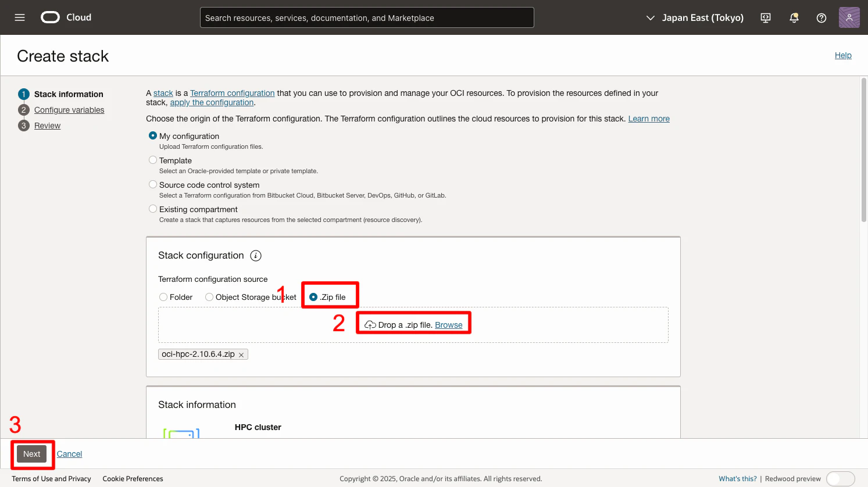The image size is (868, 487).
Task: Open the Help link
Action: point(843,55)
